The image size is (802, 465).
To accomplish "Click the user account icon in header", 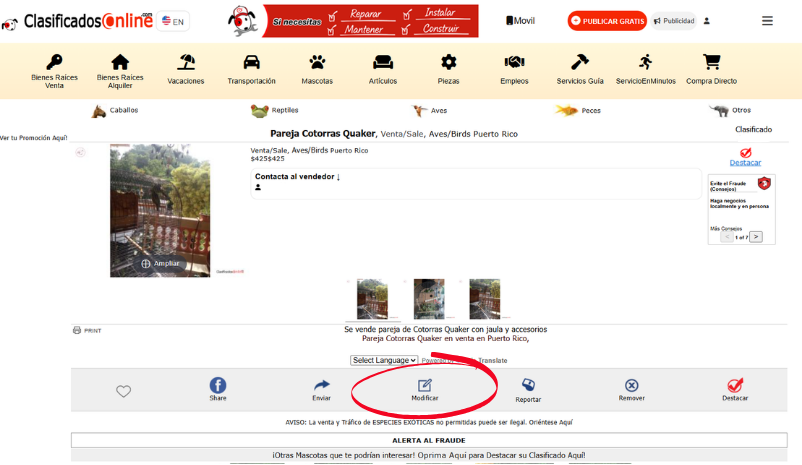I will [706, 21].
